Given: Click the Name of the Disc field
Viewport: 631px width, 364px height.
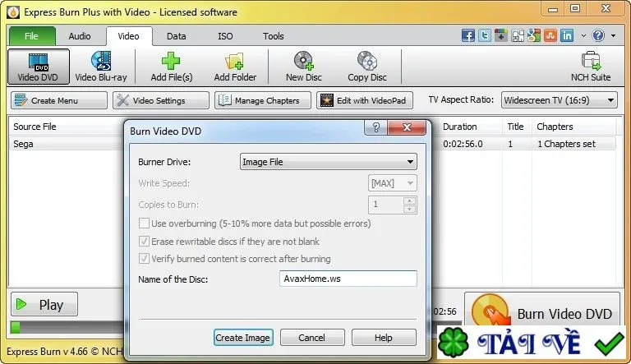Looking at the screenshot, I should [x=348, y=279].
